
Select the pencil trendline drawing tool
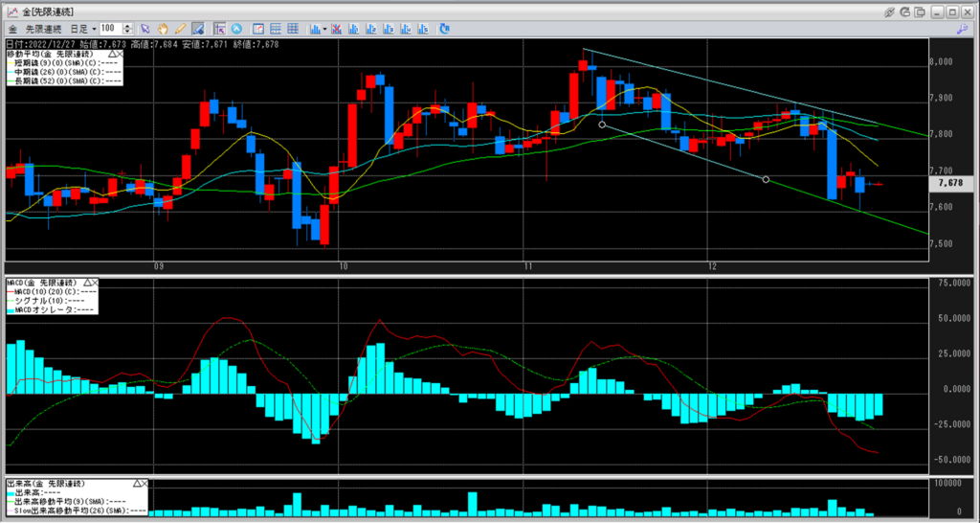point(180,28)
